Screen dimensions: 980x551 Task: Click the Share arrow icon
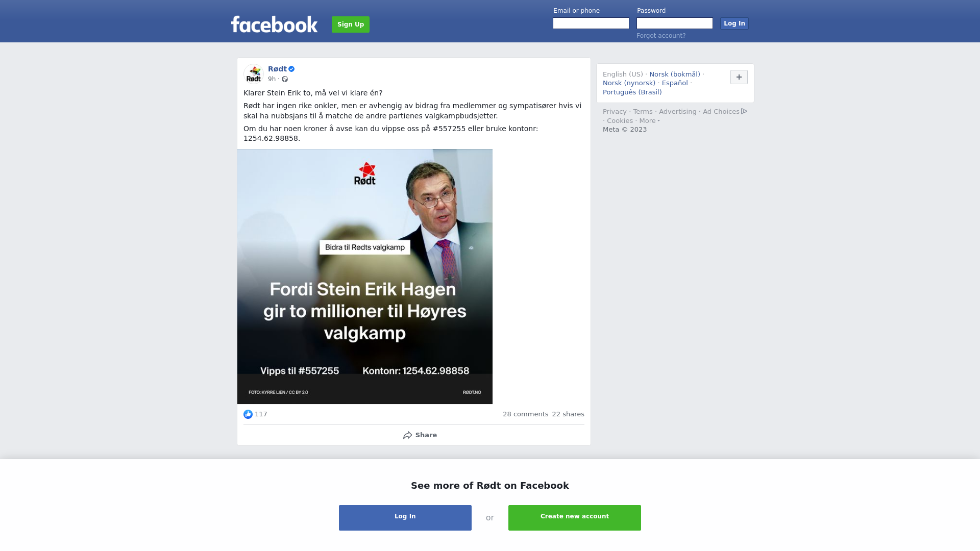point(408,435)
